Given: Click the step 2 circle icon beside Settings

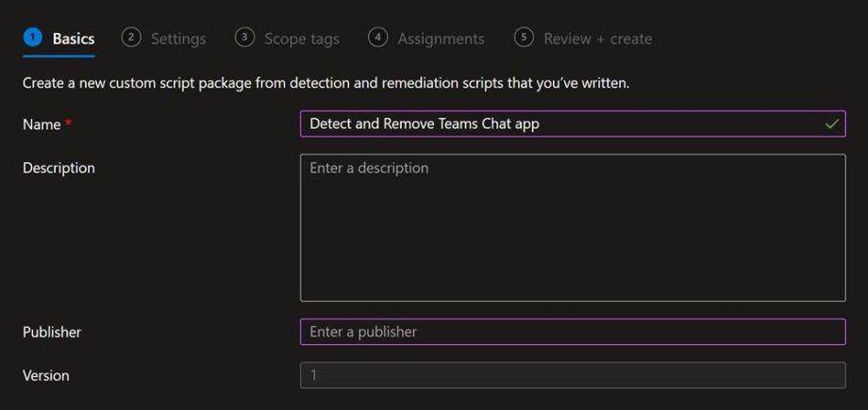Looking at the screenshot, I should (x=131, y=38).
